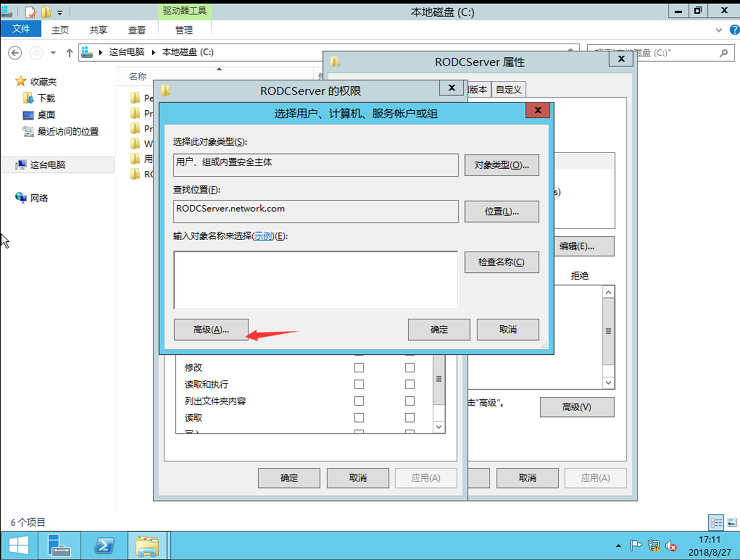This screenshot has width=740, height=560.
Task: Switch to large icons view icon
Action: tap(732, 522)
